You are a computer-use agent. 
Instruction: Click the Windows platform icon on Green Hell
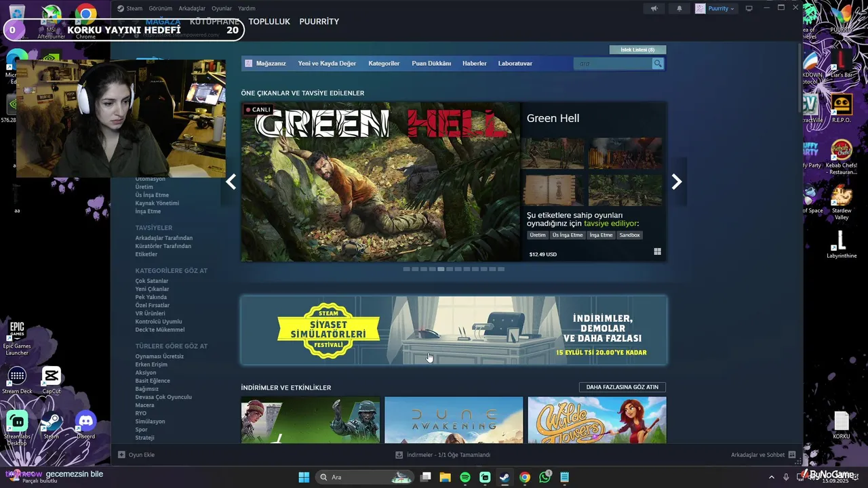[x=657, y=251]
